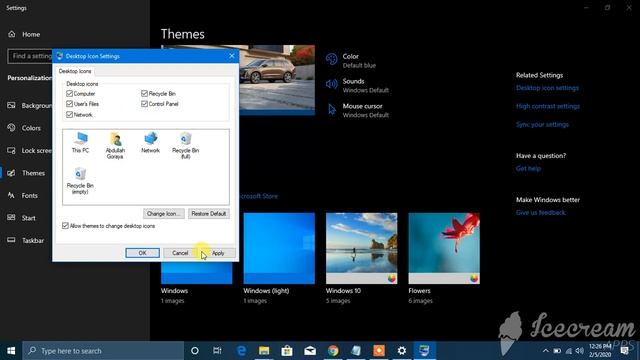Open the Action Center notification icon
This screenshot has width=640, height=360.
click(624, 351)
